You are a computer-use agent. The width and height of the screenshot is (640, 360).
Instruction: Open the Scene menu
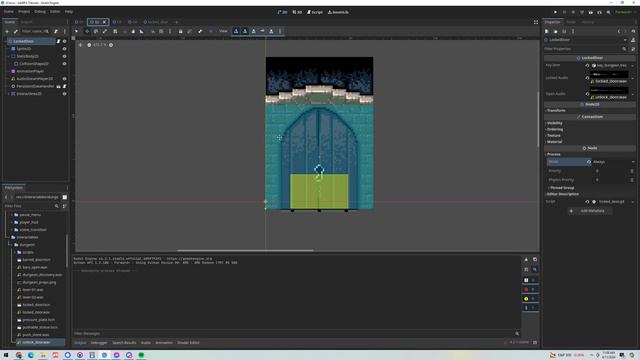tap(9, 11)
